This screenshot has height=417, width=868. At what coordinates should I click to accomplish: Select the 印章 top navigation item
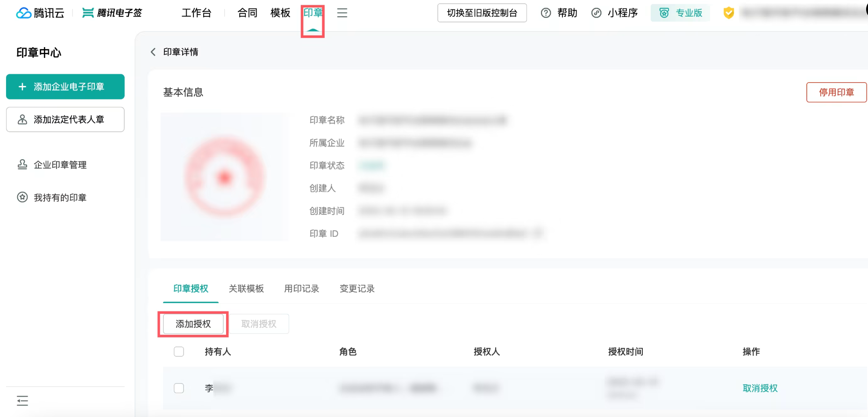pos(313,13)
